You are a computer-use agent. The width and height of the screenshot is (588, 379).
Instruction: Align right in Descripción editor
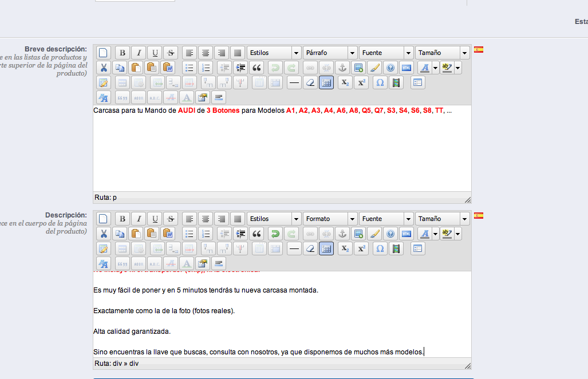click(222, 219)
